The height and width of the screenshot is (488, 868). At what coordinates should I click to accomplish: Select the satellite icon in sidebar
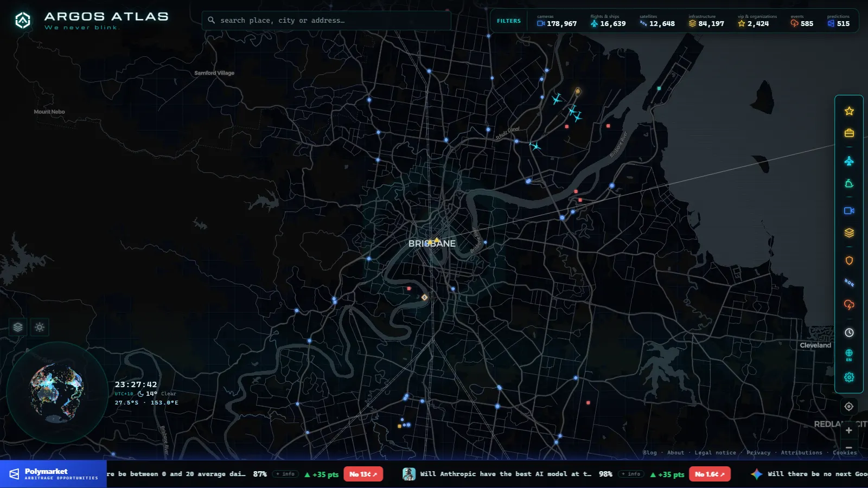[x=849, y=282]
